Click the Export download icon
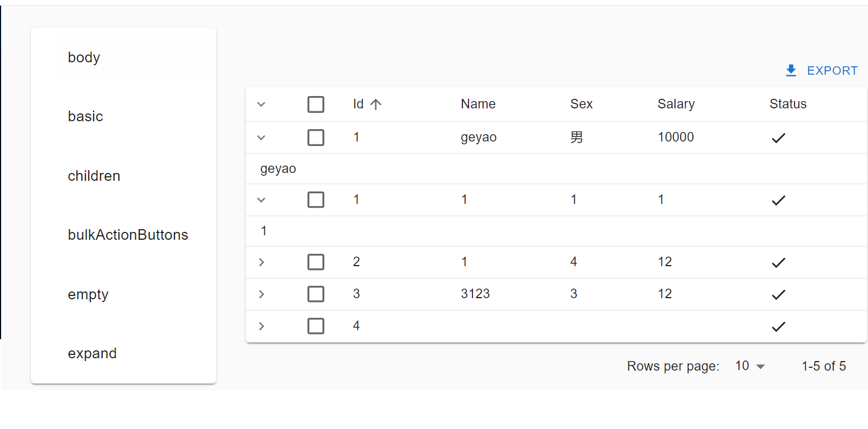The width and height of the screenshot is (868, 429). [x=791, y=71]
